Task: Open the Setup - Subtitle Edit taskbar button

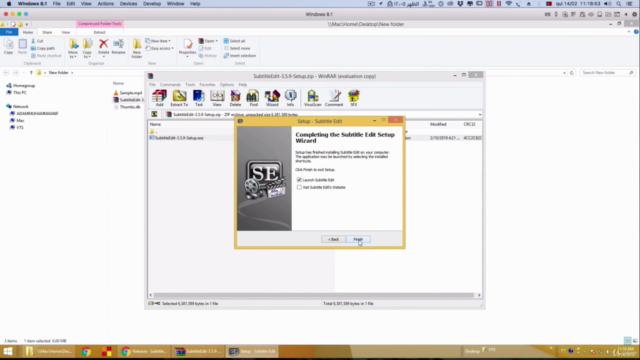Action: (252, 351)
